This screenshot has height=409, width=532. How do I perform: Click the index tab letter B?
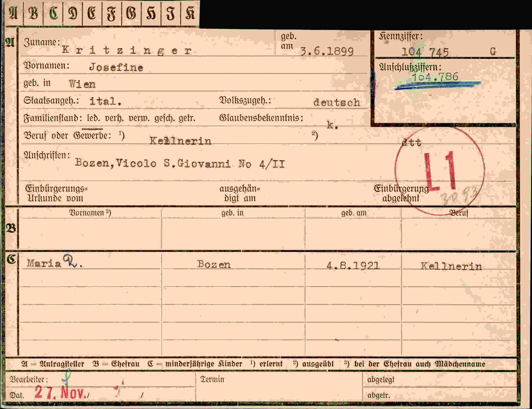click(x=33, y=13)
